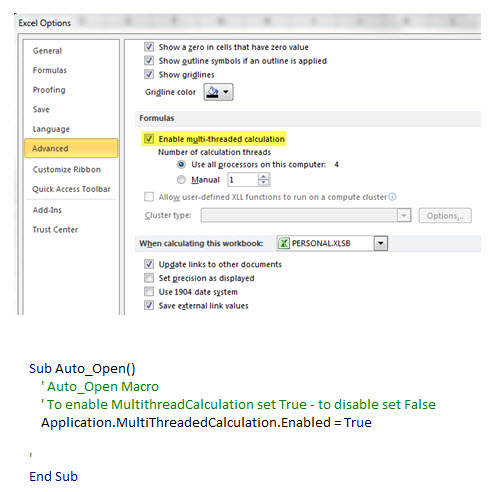
Task: Click 'Number of calculation threads' label
Action: pyautogui.click(x=214, y=152)
